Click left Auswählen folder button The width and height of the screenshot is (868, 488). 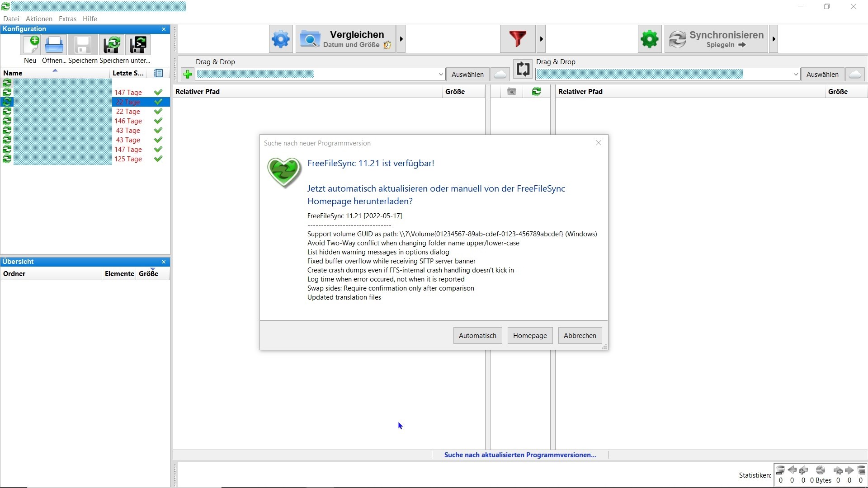tap(467, 74)
